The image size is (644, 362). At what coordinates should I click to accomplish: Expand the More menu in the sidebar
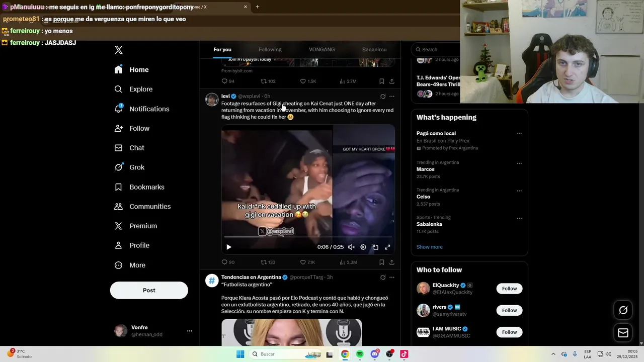pyautogui.click(x=130, y=265)
